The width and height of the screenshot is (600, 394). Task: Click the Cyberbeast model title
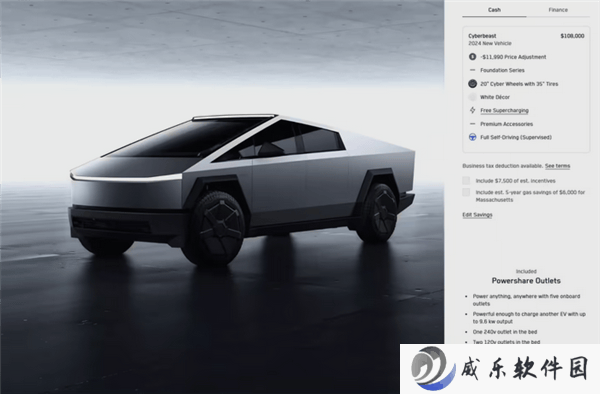click(x=482, y=36)
